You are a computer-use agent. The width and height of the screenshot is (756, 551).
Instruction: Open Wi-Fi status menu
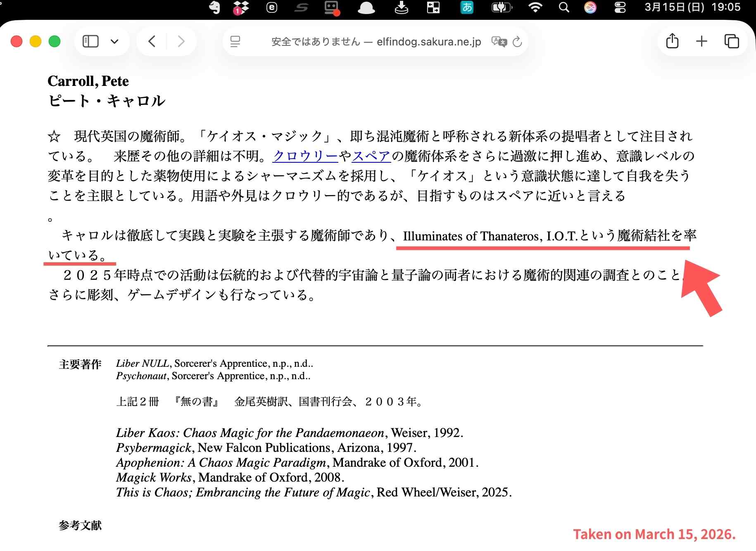(535, 7)
